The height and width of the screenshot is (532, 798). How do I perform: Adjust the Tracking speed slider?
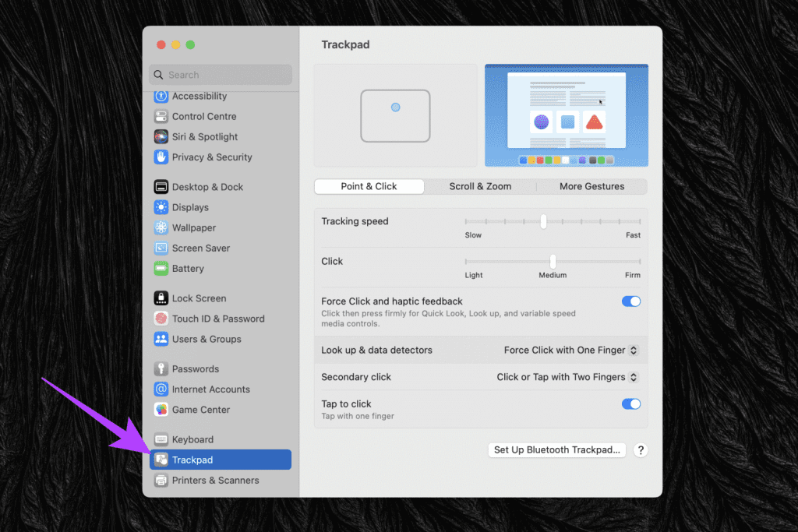[x=543, y=221]
